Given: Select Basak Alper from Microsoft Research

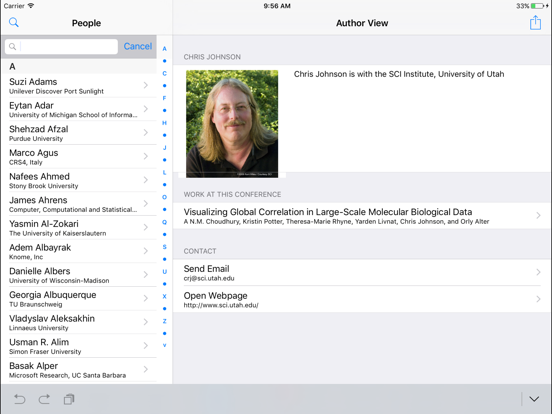Looking at the screenshot, I should click(79, 370).
